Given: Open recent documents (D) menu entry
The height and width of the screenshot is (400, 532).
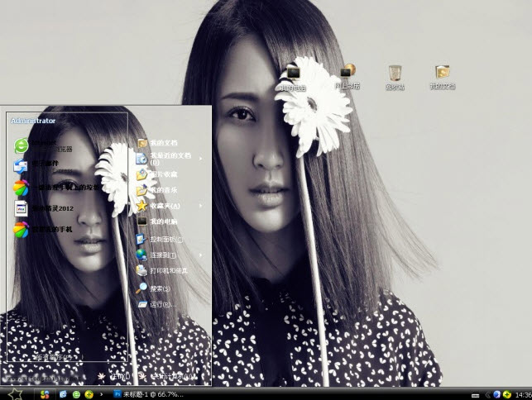Looking at the screenshot, I should [164, 159].
